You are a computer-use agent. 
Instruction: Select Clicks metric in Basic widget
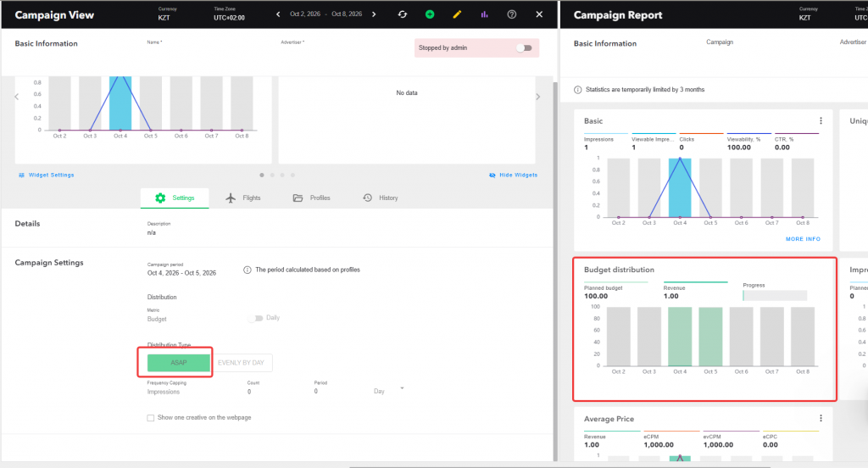tap(701, 143)
